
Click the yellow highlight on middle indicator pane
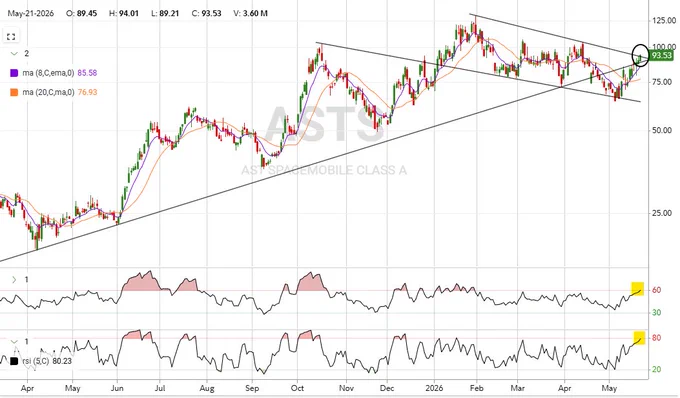(x=637, y=289)
